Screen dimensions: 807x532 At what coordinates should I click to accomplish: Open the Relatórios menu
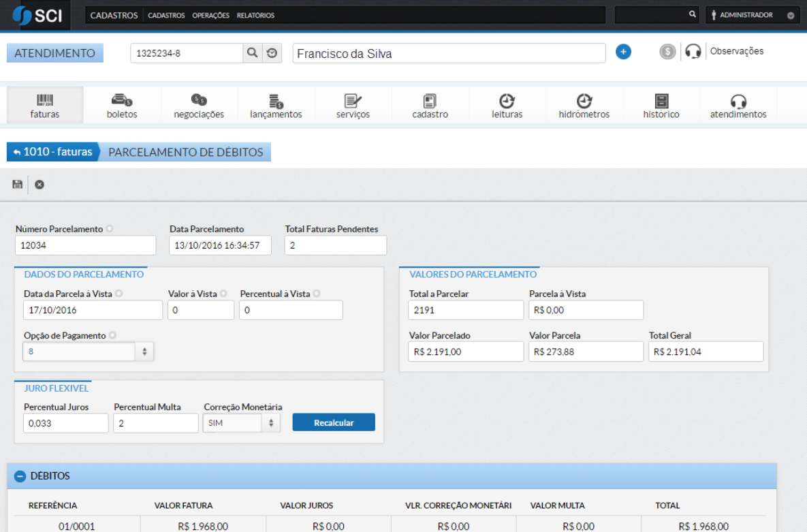pyautogui.click(x=255, y=15)
